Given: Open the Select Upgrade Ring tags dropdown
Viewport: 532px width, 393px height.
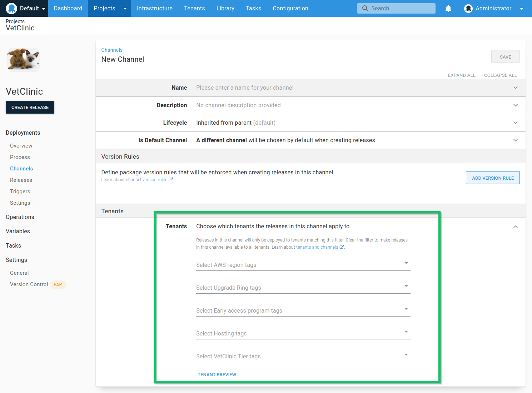Looking at the screenshot, I should pos(406,286).
